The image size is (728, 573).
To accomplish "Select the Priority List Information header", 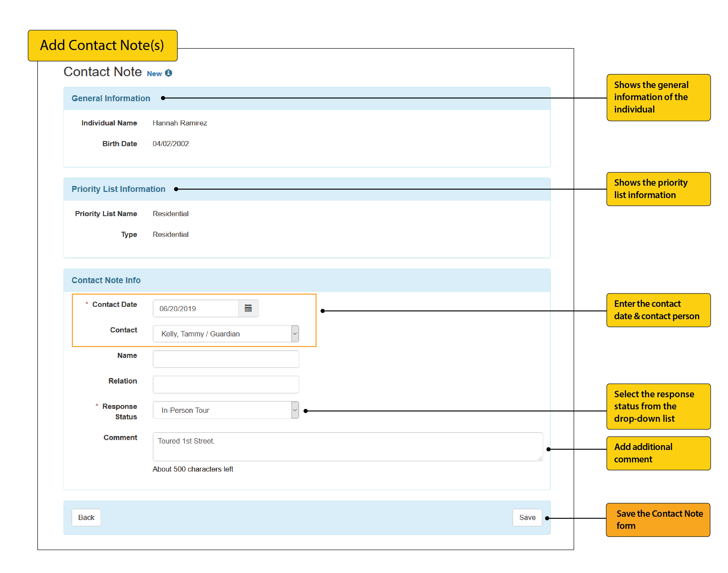I will 118,189.
